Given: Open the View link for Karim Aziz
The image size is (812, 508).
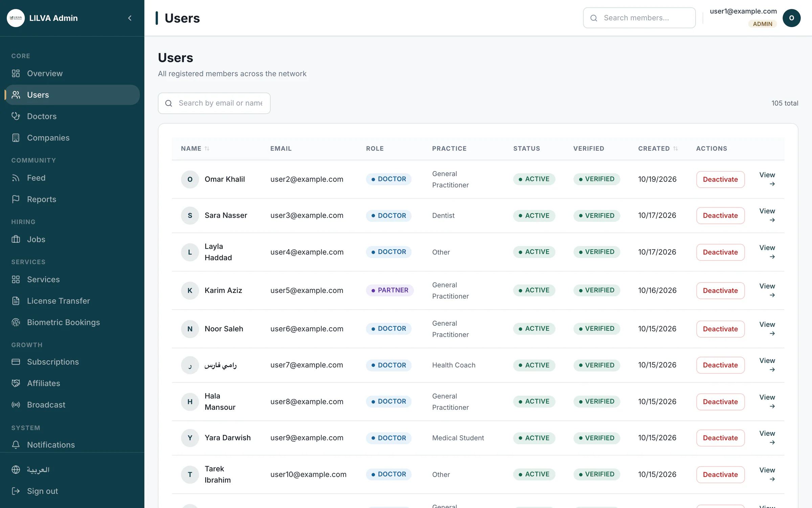Looking at the screenshot, I should pos(767,290).
